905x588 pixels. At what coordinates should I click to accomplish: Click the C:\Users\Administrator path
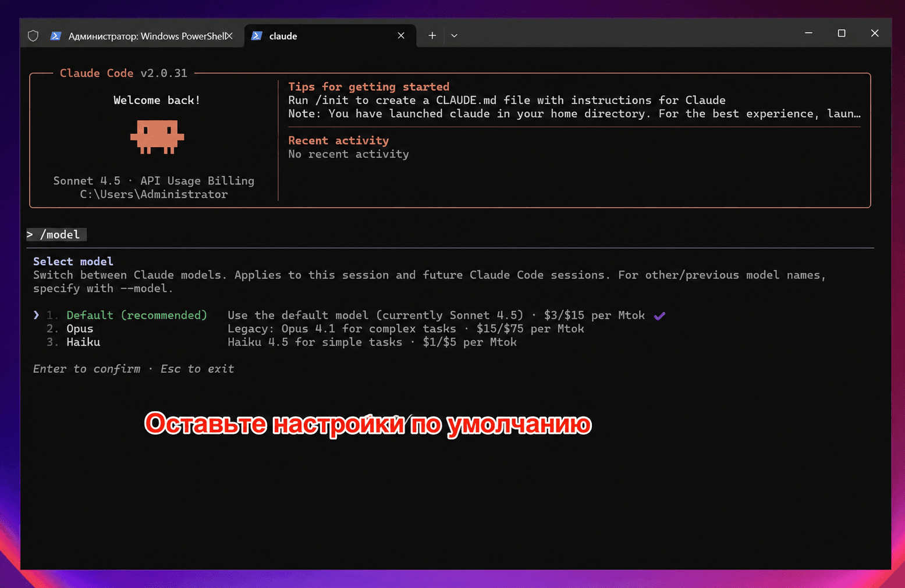pyautogui.click(x=154, y=194)
